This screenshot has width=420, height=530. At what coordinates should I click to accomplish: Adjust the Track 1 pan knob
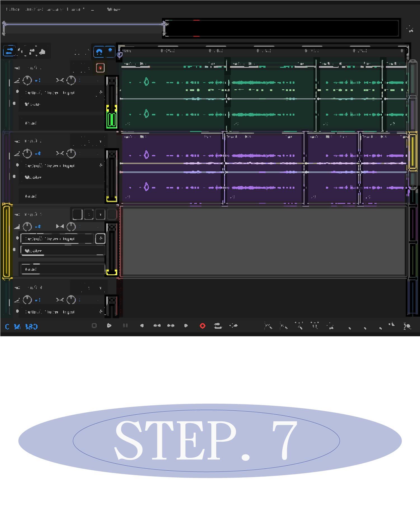click(71, 81)
